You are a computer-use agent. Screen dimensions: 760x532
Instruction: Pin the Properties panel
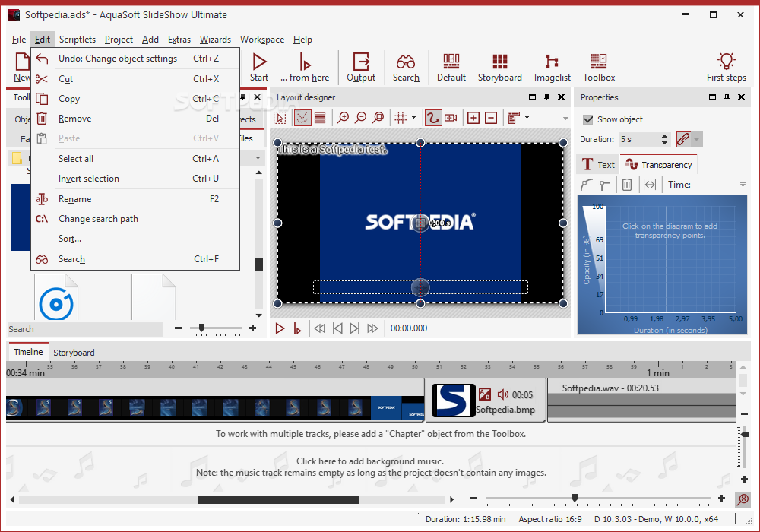click(727, 97)
